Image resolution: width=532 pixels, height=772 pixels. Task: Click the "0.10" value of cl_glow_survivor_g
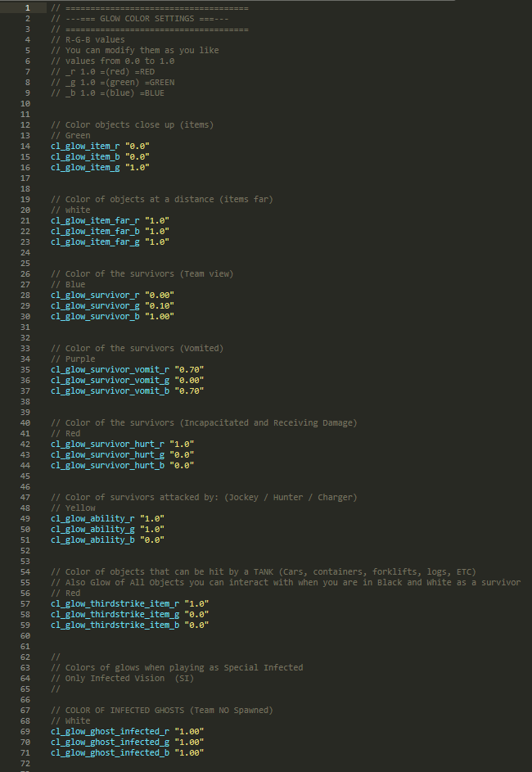(x=160, y=305)
